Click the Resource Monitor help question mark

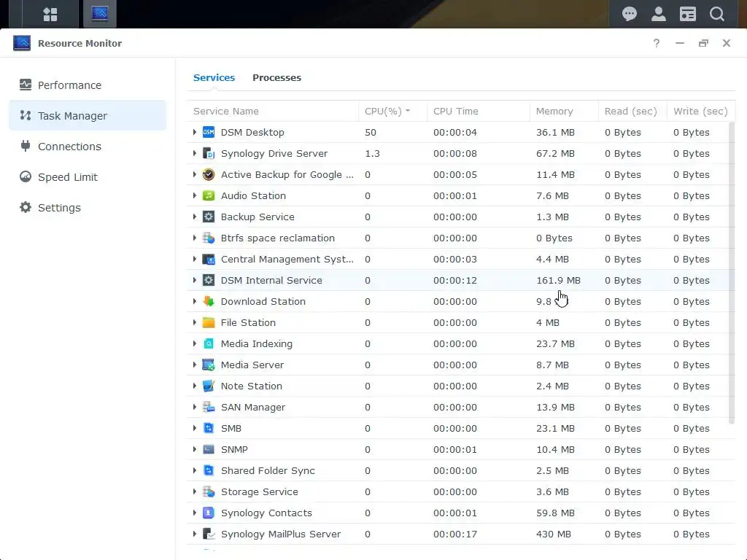[x=657, y=43]
